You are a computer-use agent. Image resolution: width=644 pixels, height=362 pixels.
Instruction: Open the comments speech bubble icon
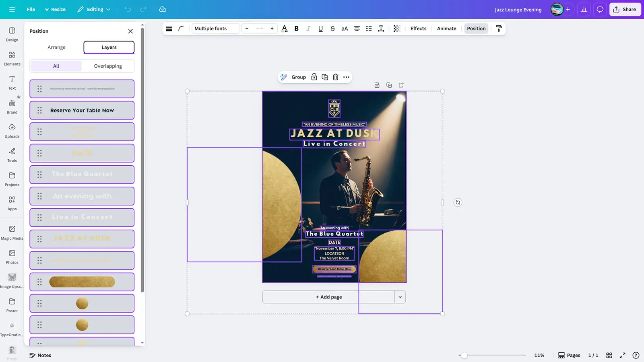tap(600, 9)
